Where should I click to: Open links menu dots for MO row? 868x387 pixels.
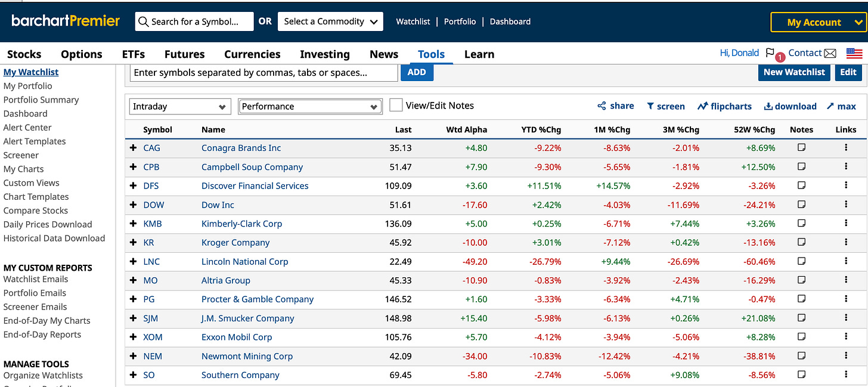point(846,280)
